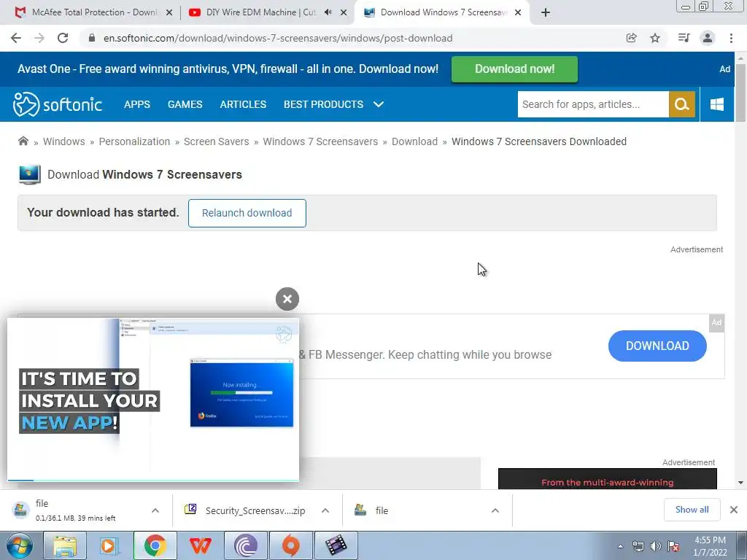Open the media control icon in toolbar
Viewport: 747px width, 560px height.
pos(684,38)
